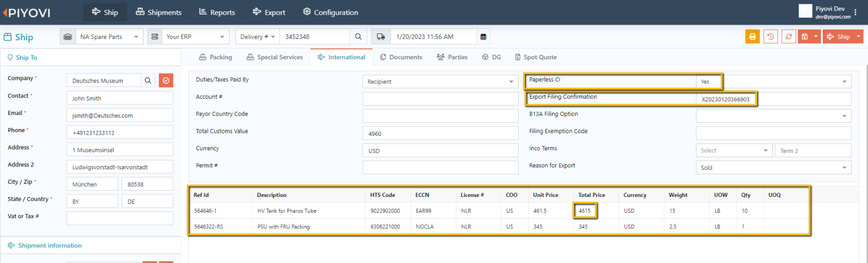The height and width of the screenshot is (263, 868).
Task: Open the Export menu
Action: tap(269, 12)
